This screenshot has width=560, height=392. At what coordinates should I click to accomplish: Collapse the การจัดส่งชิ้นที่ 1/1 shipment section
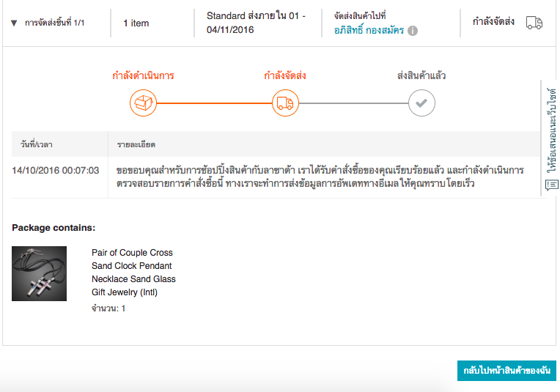(x=14, y=23)
